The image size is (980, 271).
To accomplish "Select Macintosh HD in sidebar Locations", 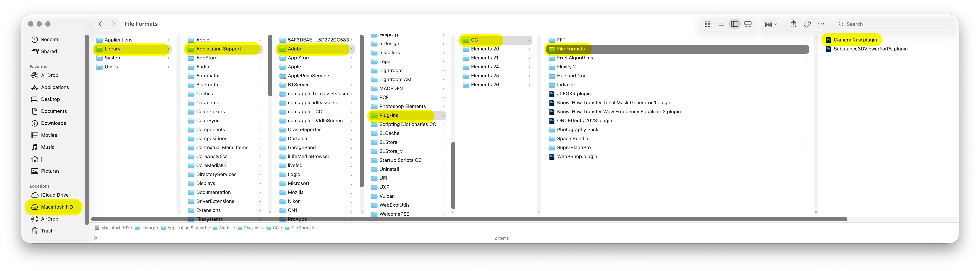I will click(57, 207).
